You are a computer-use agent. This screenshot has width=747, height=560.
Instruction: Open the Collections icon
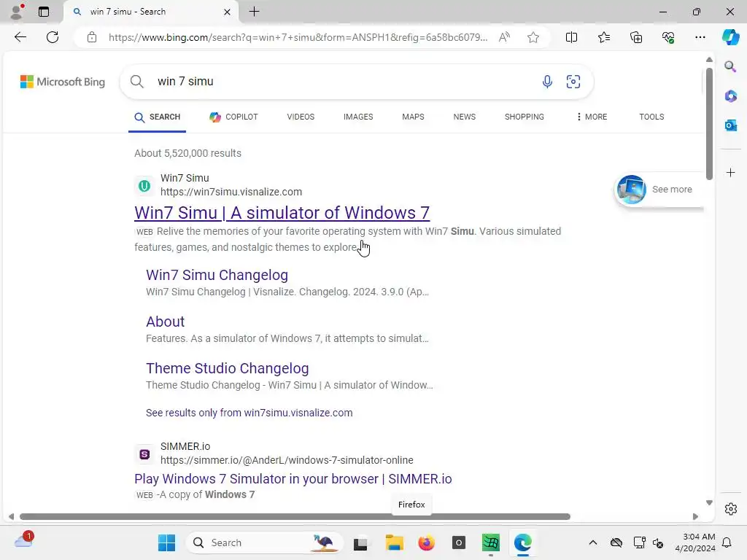636,37
